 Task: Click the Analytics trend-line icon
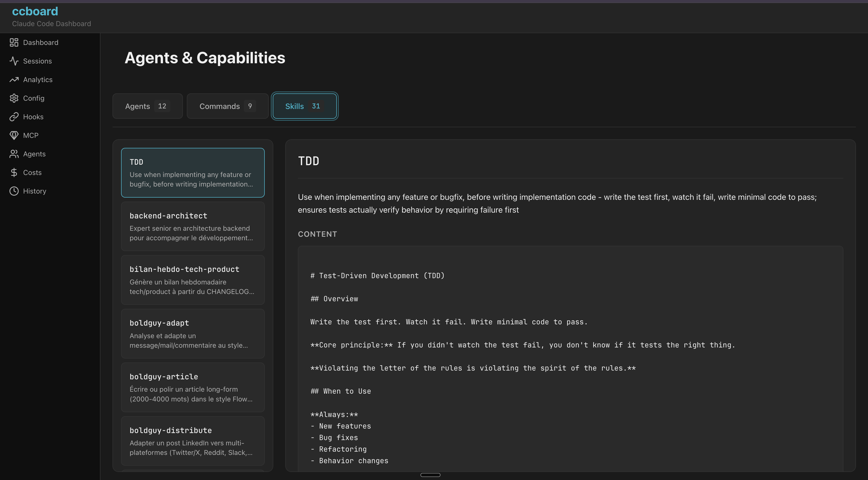[14, 80]
